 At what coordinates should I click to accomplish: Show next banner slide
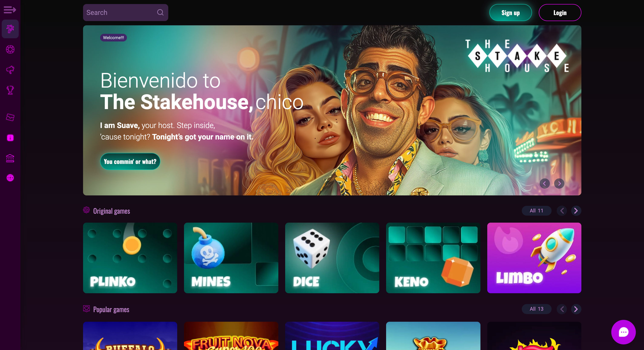(559, 184)
